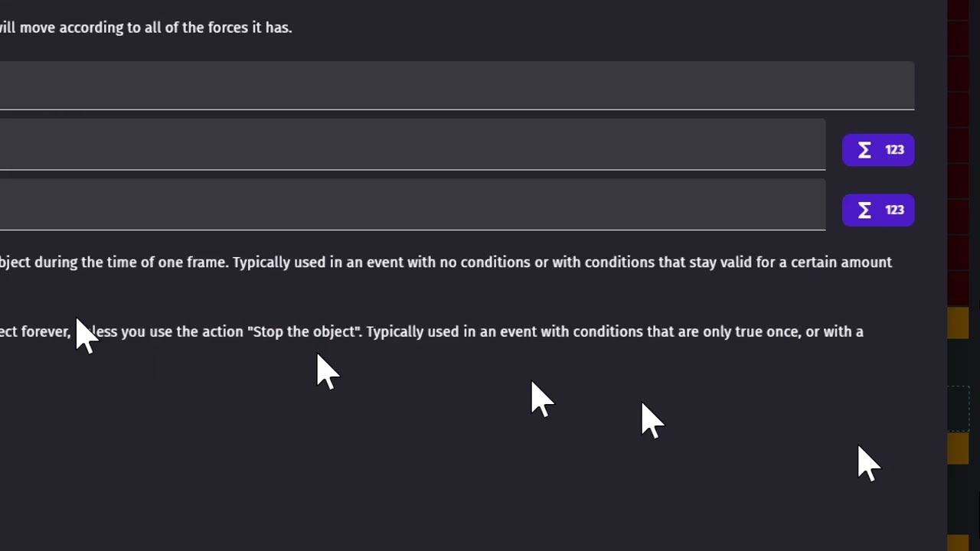Click the "Typically used in an event with no conditions" text
The width and height of the screenshot is (980, 551).
click(381, 262)
